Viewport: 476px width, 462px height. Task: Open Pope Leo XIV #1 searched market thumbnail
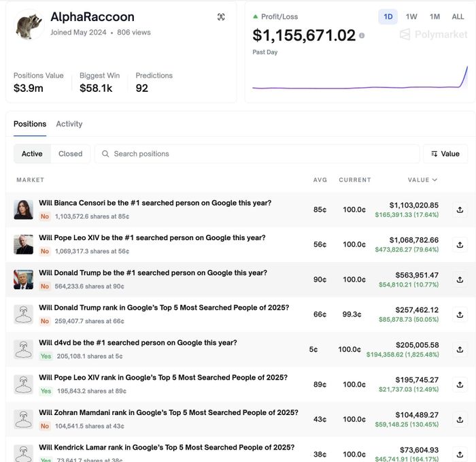pyautogui.click(x=23, y=244)
